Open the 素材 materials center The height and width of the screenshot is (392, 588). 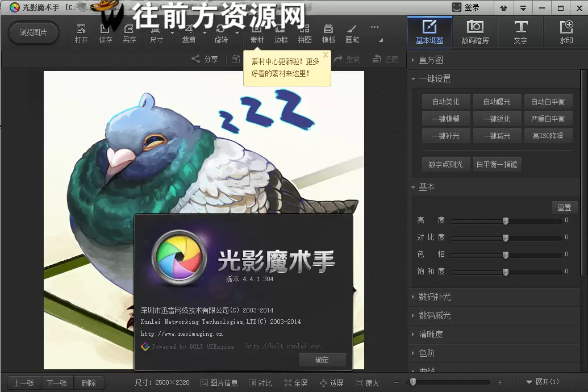(x=257, y=34)
